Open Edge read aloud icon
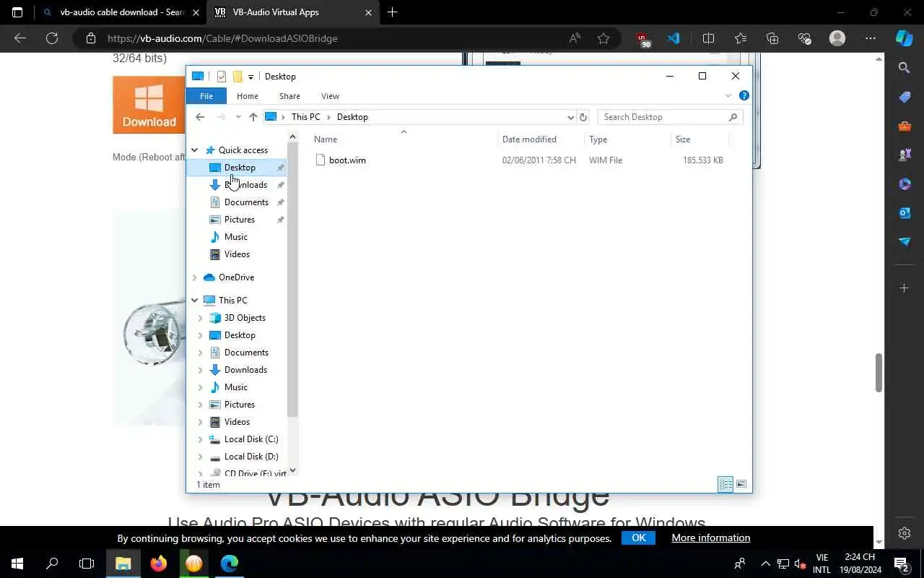 pos(575,38)
